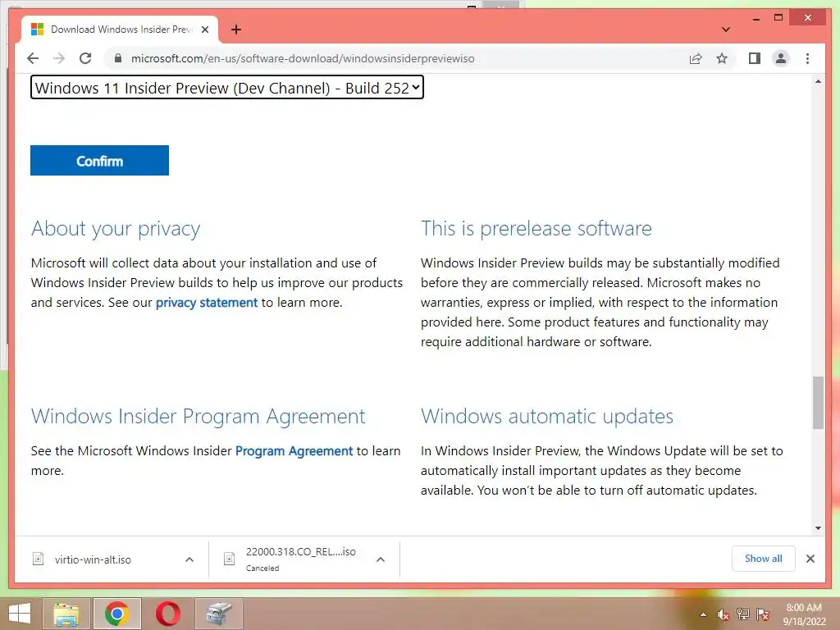Image resolution: width=840 pixels, height=630 pixels.
Task: Click the forward navigation arrow
Action: pos(59,58)
